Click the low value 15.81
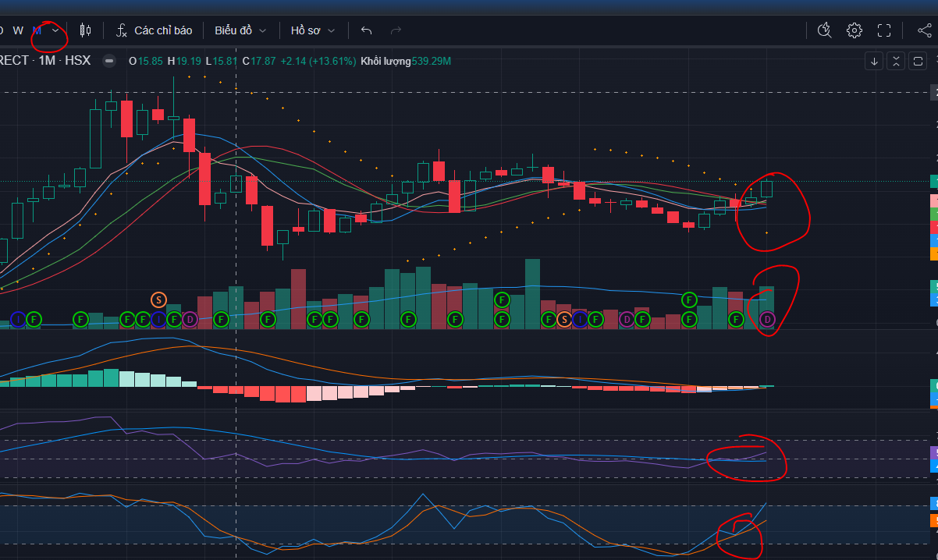The image size is (938, 560). (x=225, y=61)
